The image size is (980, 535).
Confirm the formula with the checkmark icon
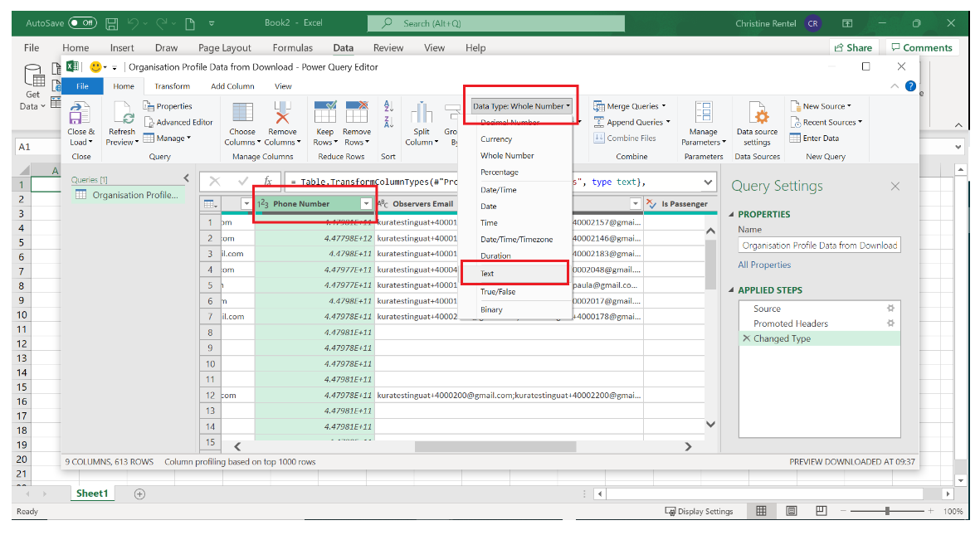[x=242, y=182]
